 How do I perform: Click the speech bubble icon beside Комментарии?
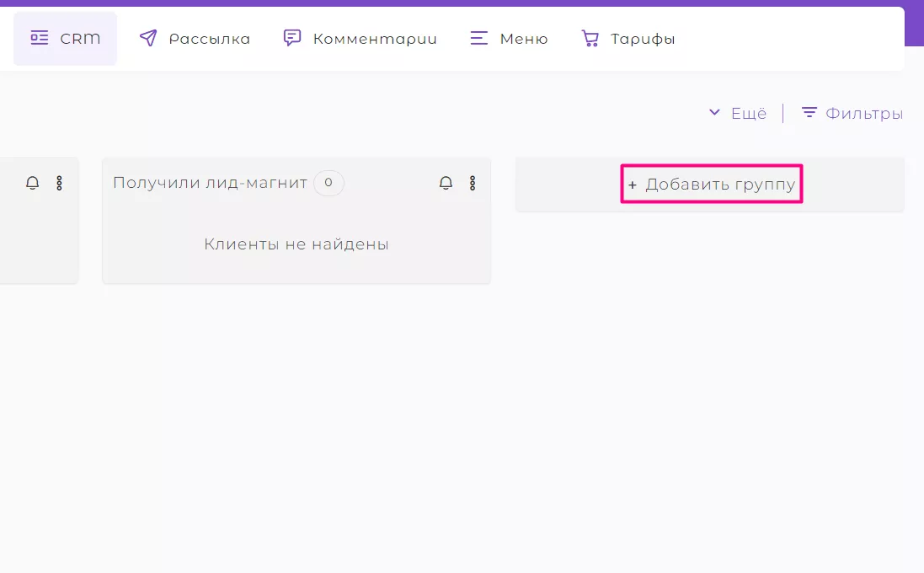click(x=292, y=38)
